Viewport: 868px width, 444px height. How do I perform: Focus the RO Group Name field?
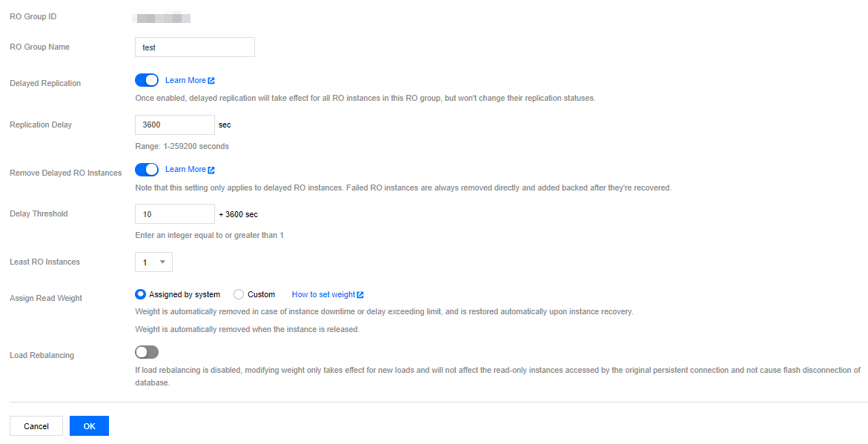tap(195, 47)
